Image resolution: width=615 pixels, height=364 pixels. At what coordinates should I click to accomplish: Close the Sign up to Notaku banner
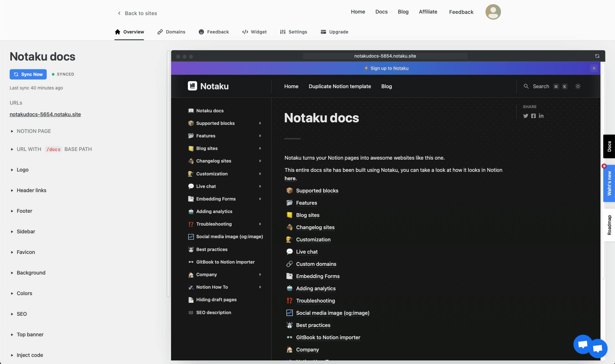594,68
